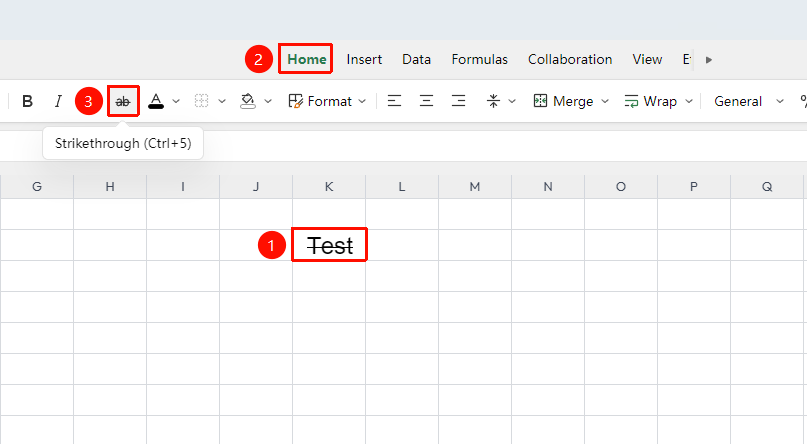Toggle bold formatting
The height and width of the screenshot is (444, 807).
pyautogui.click(x=27, y=101)
